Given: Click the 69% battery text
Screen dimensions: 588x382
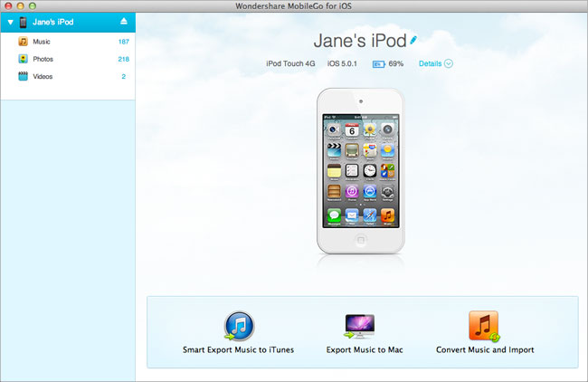Looking at the screenshot, I should click(x=396, y=63).
